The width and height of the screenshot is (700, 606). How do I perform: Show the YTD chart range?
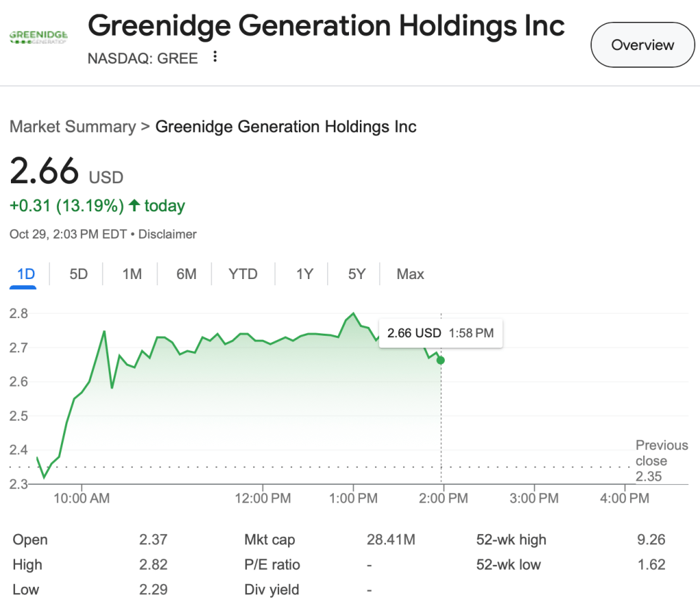coord(243,274)
